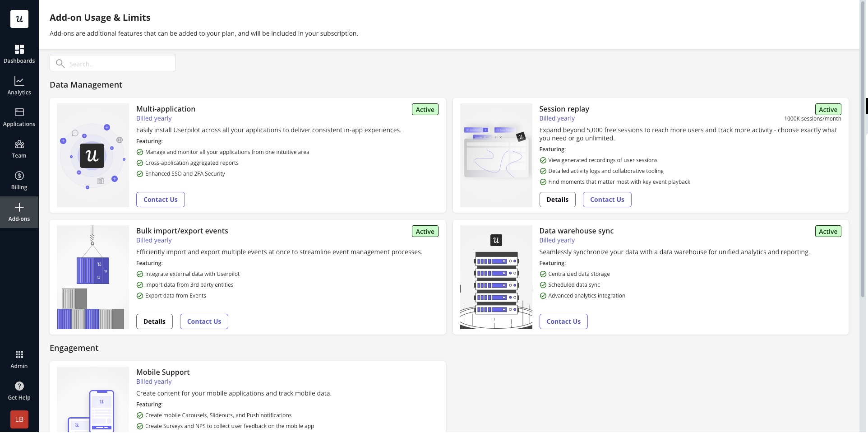Open Dashboards from the sidebar
The width and height of the screenshot is (868, 433).
[x=19, y=54]
